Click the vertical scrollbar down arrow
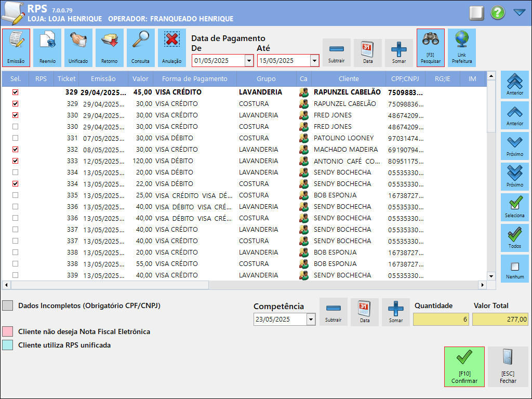The height and width of the screenshot is (399, 532). tap(491, 276)
